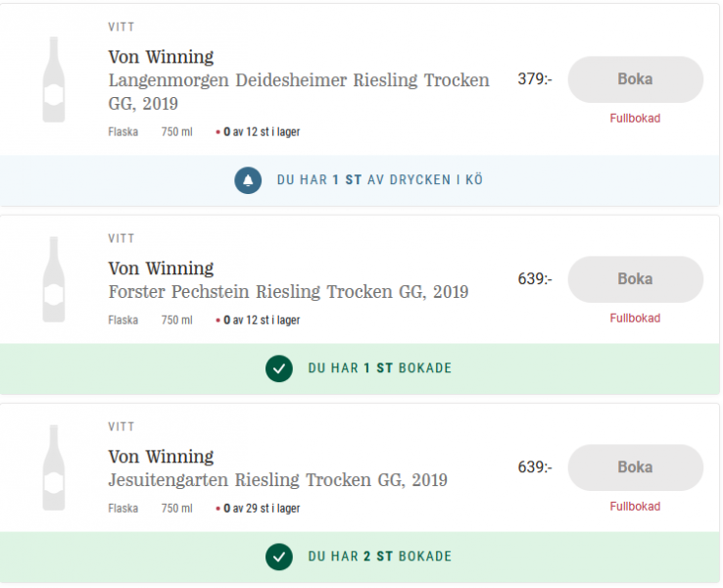723x588 pixels.
Task: Click Boka button for Forster Pechstein Riesling
Action: click(x=636, y=279)
